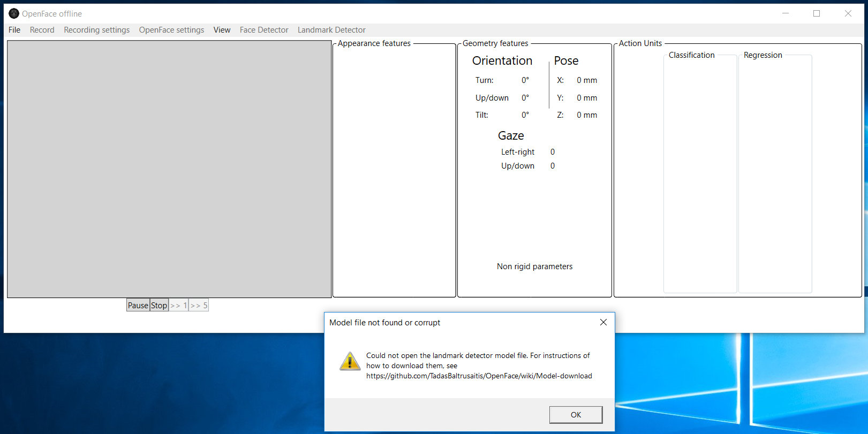Click the Orientation 'Up/down' label
868x434 pixels.
coord(492,98)
